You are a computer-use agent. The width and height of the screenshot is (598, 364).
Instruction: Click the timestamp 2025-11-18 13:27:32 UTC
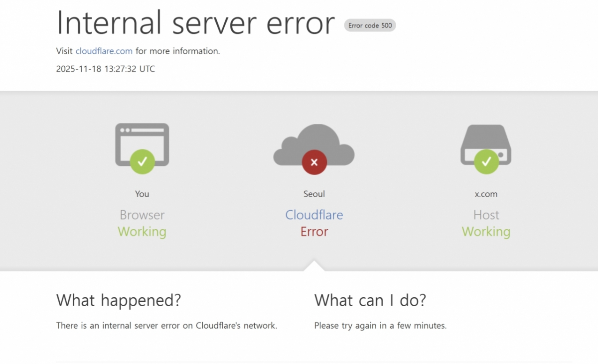(x=106, y=69)
